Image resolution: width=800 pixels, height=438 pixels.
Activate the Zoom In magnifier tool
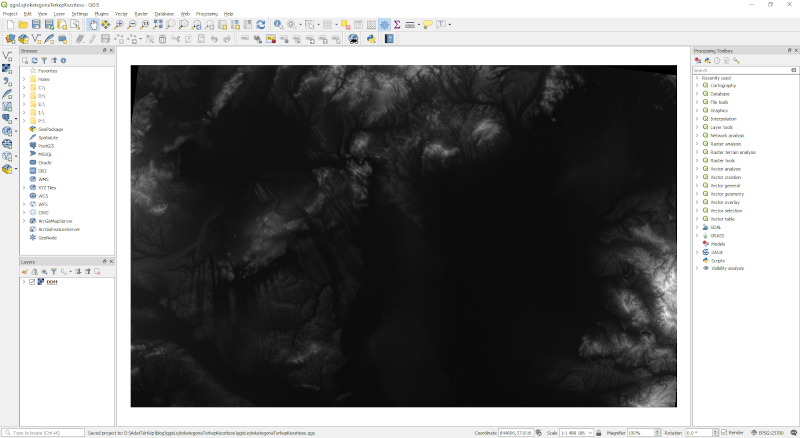[x=119, y=25]
